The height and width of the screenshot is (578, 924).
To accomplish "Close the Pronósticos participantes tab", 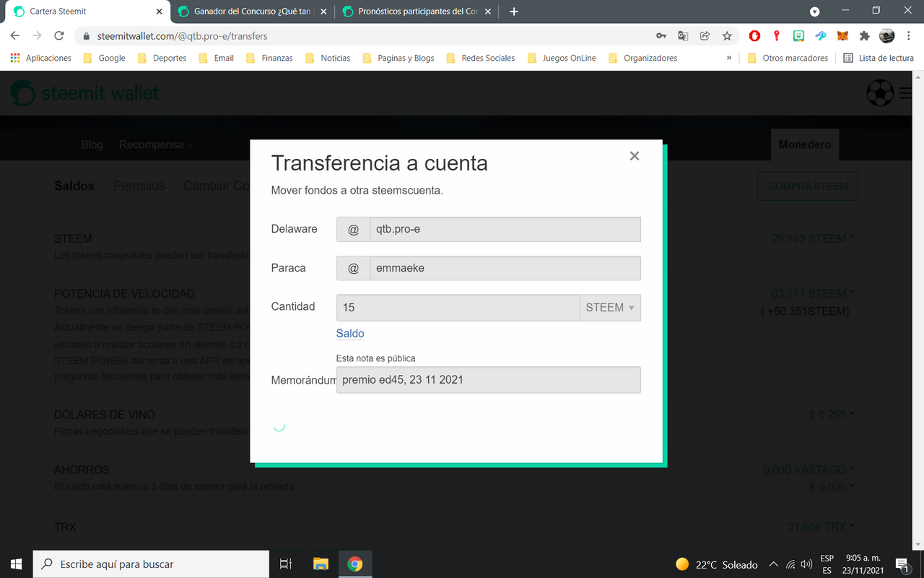I will [x=489, y=12].
